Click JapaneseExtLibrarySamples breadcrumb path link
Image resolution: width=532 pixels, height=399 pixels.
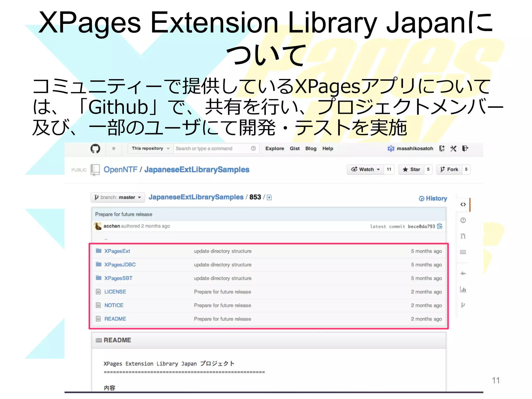tap(196, 197)
